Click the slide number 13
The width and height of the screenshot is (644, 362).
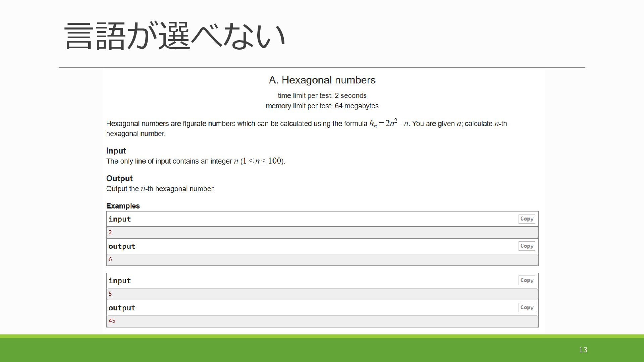point(583,350)
